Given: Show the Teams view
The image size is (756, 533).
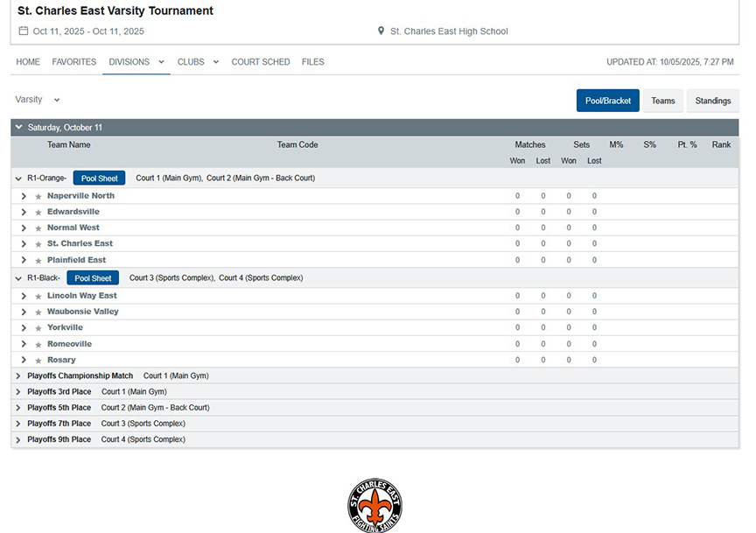Looking at the screenshot, I should [x=662, y=101].
